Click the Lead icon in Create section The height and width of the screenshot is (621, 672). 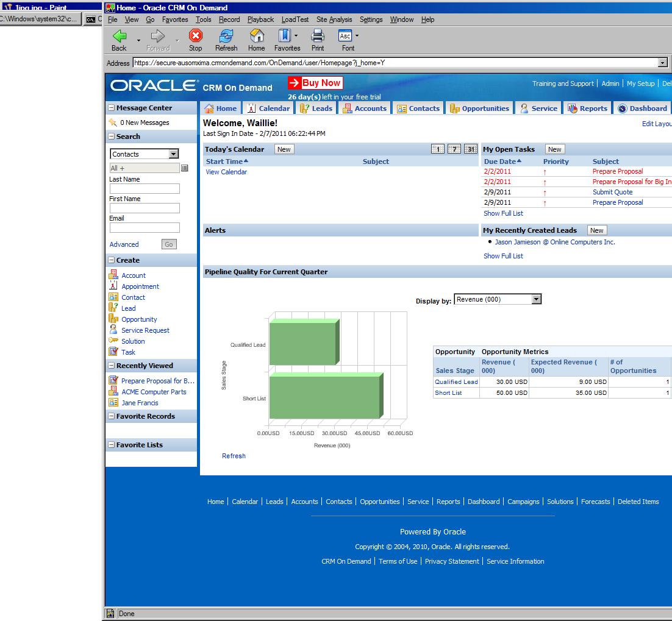pos(113,308)
